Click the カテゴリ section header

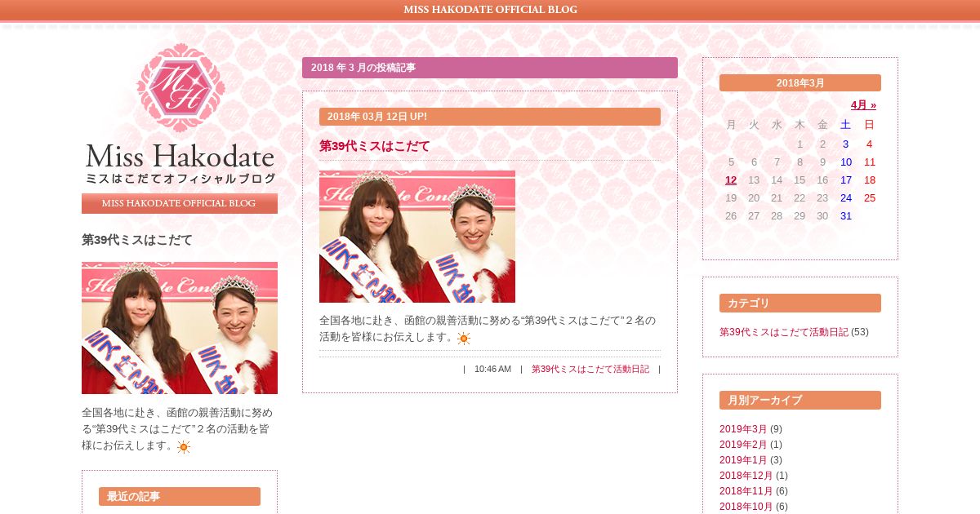(800, 304)
